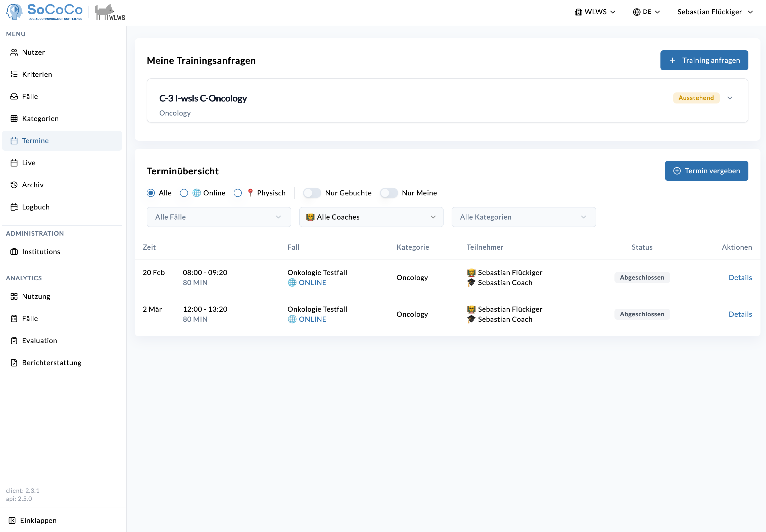Enable the Nur Gebuchte toggle

coord(312,193)
